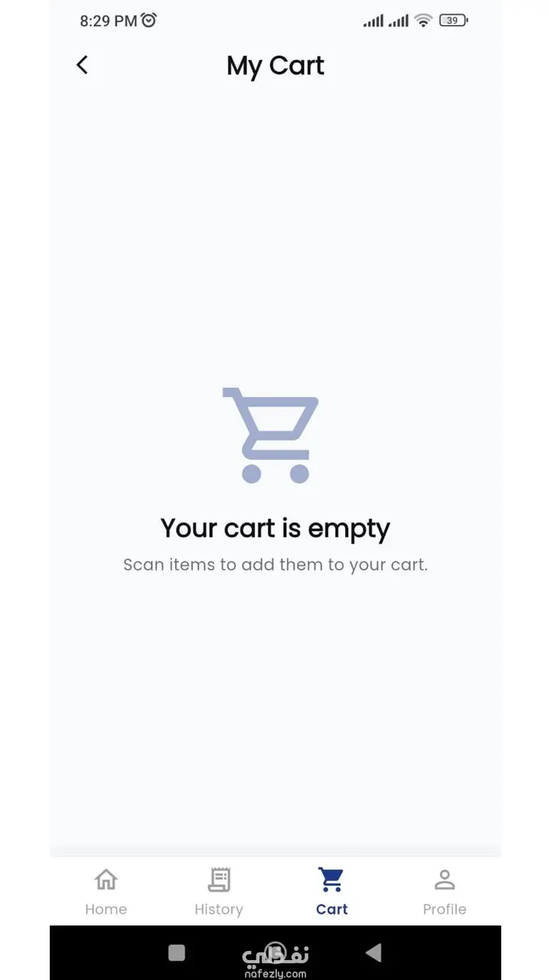The height and width of the screenshot is (980, 551).
Task: Tap the Wi-Fi status icon
Action: tap(423, 21)
